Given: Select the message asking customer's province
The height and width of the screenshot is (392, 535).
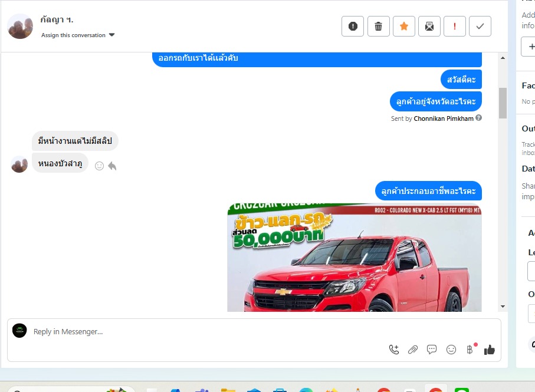Looking at the screenshot, I should 436,101.
